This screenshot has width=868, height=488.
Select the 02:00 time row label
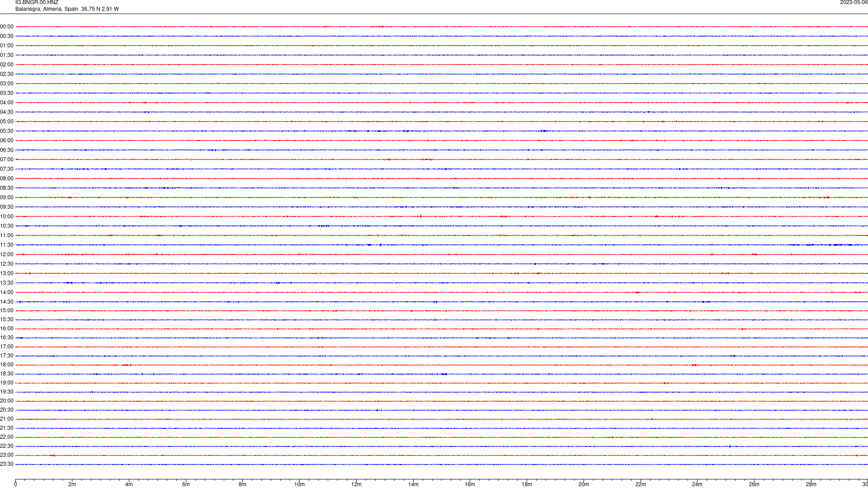coord(7,65)
